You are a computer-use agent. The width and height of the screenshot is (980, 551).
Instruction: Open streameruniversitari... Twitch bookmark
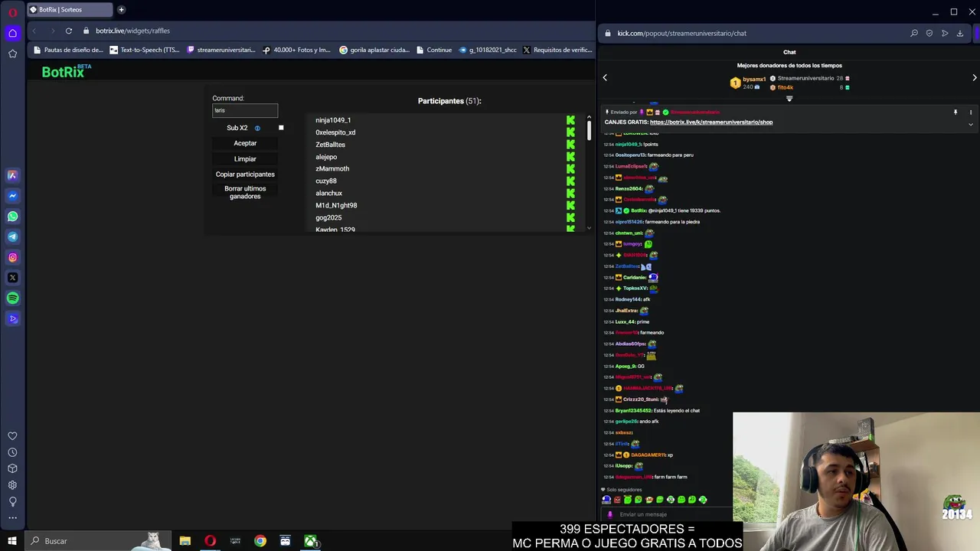[221, 50]
